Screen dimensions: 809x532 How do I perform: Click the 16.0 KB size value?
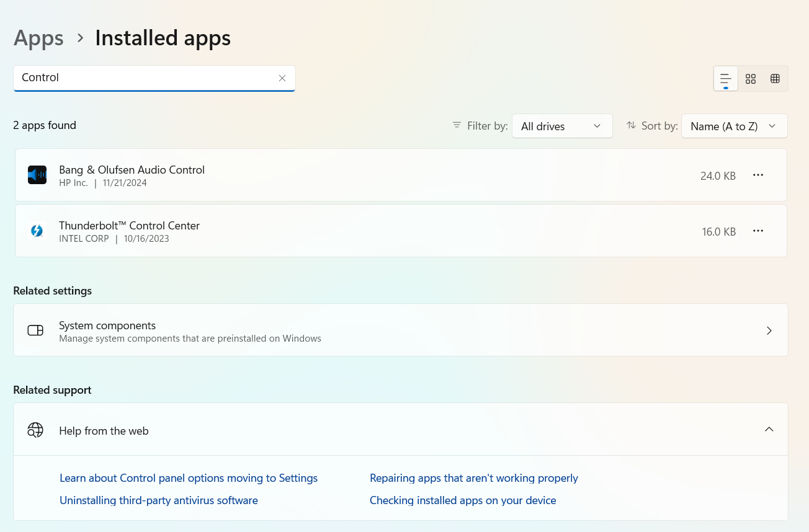719,232
